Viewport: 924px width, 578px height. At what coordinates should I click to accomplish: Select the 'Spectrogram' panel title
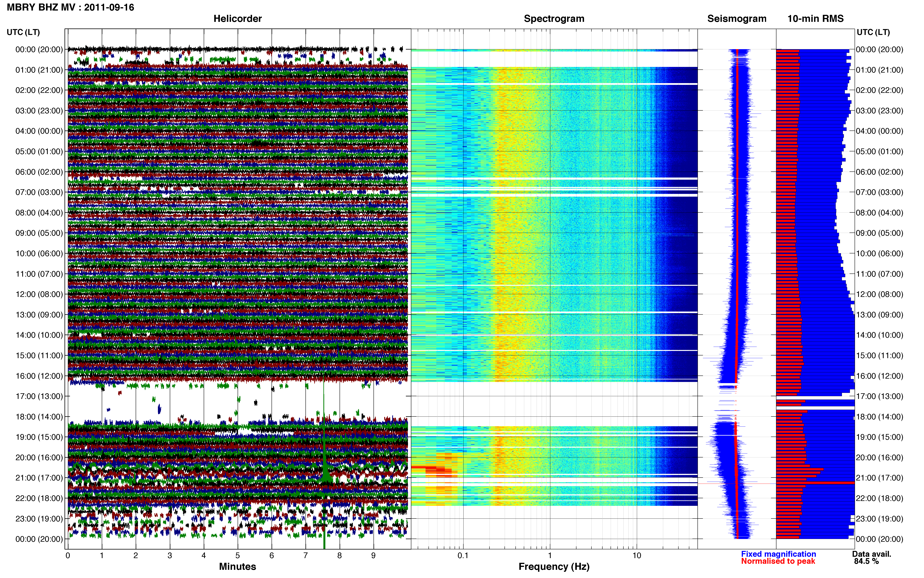554,18
